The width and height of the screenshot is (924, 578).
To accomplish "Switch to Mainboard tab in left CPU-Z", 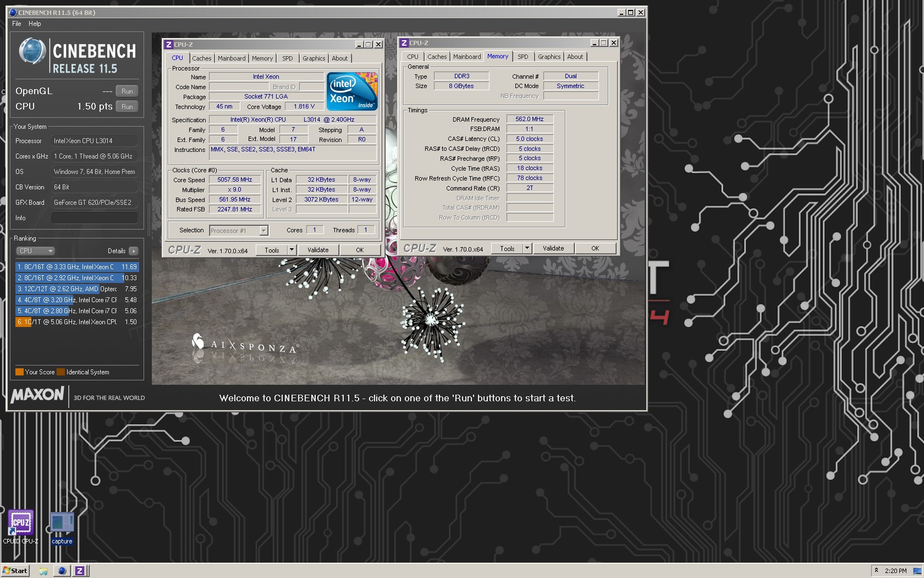I will (x=232, y=58).
